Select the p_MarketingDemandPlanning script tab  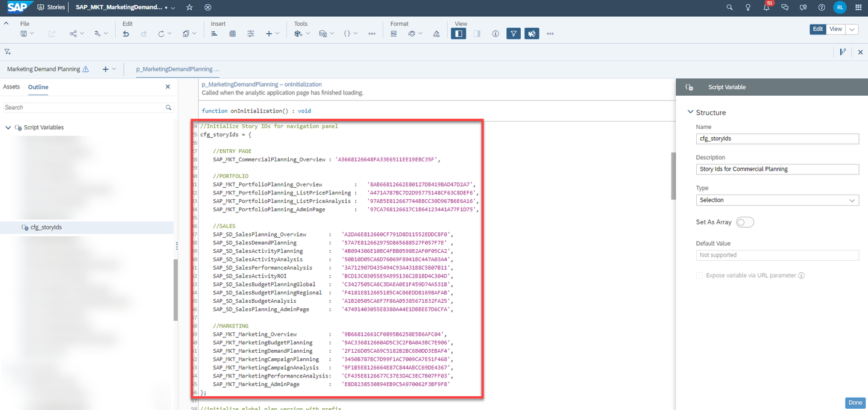178,69
